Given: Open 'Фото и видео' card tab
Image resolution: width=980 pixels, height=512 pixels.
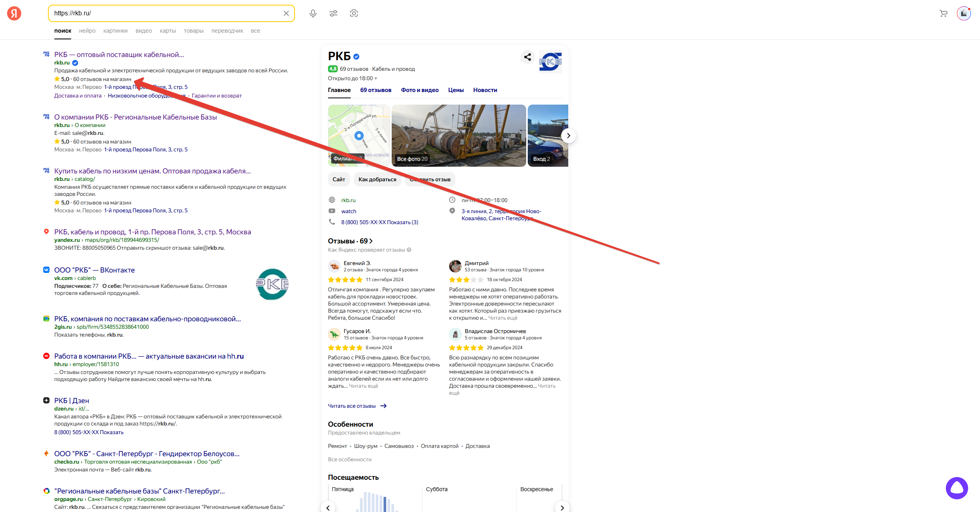Looking at the screenshot, I should click(x=420, y=90).
